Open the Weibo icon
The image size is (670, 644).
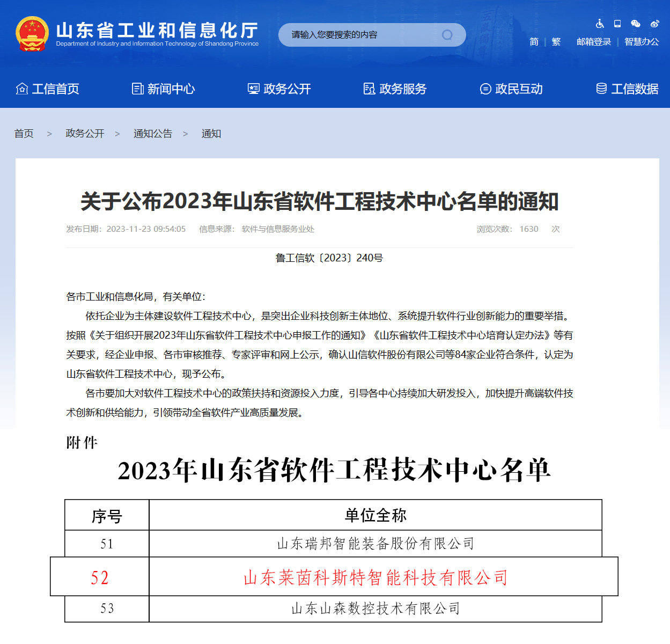point(654,24)
